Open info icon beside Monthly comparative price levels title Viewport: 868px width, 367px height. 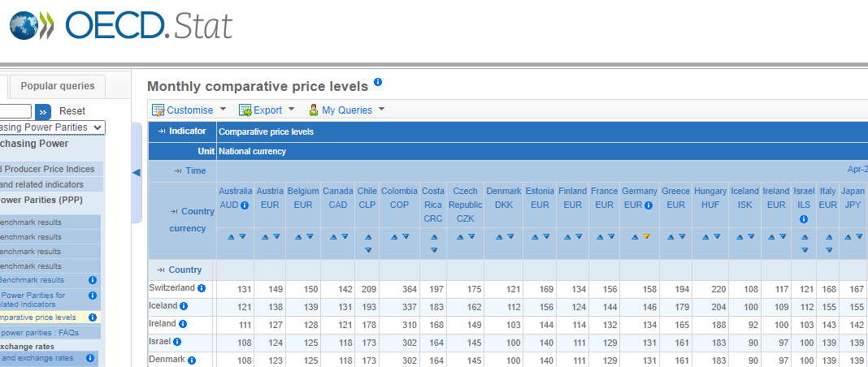coord(378,82)
